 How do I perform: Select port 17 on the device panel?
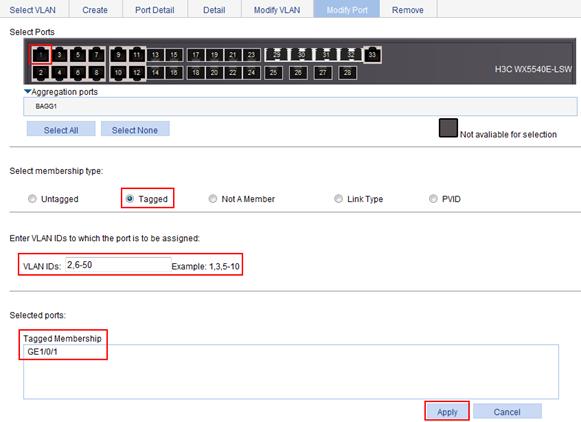tap(196, 55)
